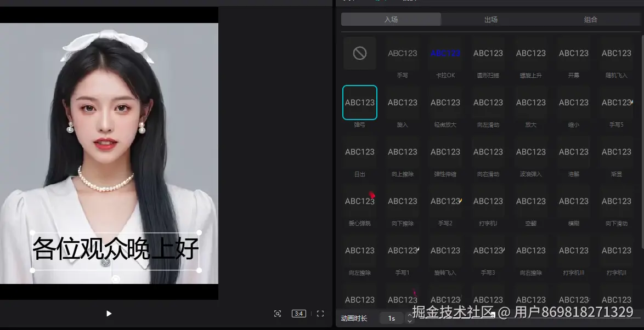Click the preview magnifier icon
This screenshot has width=644, height=330.
(278, 313)
